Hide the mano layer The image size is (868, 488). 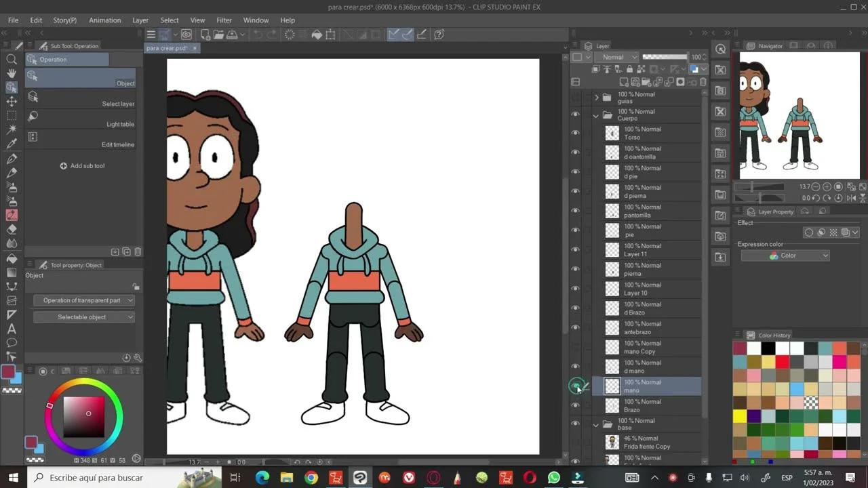point(576,385)
